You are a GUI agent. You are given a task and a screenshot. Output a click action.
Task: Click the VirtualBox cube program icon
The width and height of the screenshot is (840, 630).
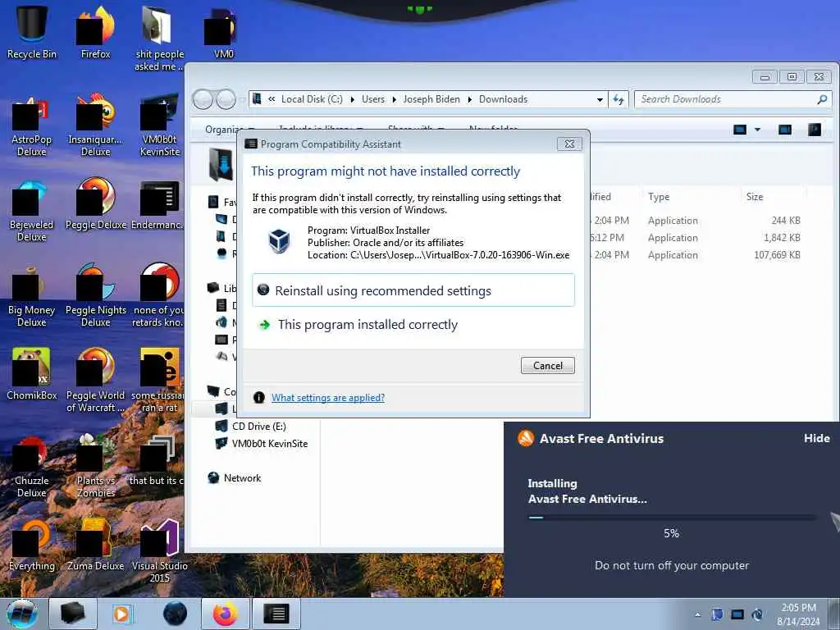pyautogui.click(x=279, y=241)
